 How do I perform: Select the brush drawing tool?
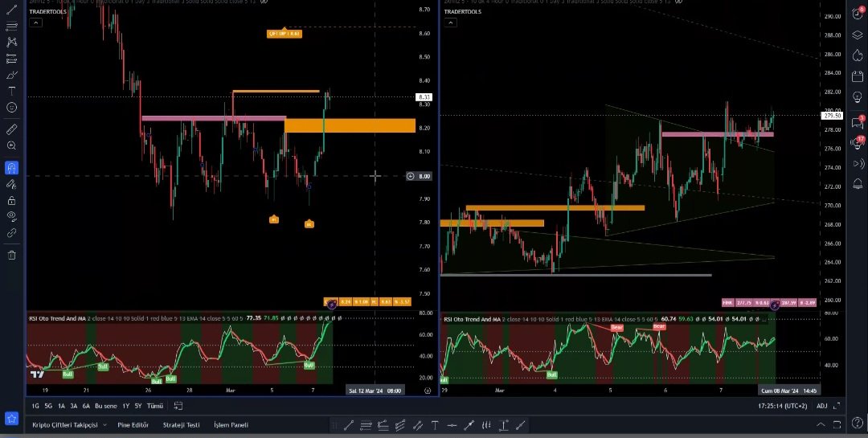(x=11, y=75)
